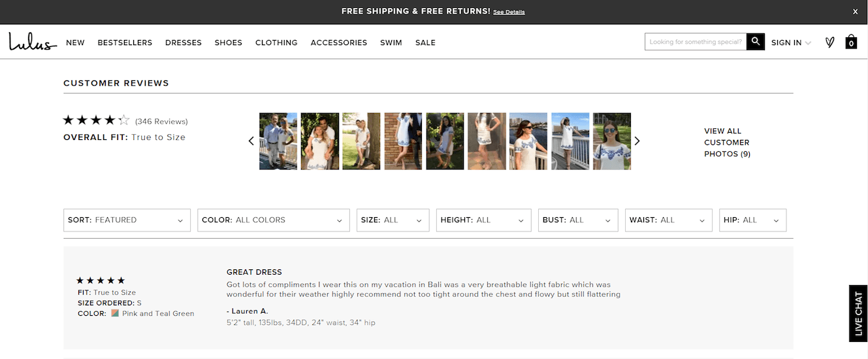This screenshot has height=359, width=868.
Task: Click the CUSTOMER REVIEWS heading
Action: (116, 83)
